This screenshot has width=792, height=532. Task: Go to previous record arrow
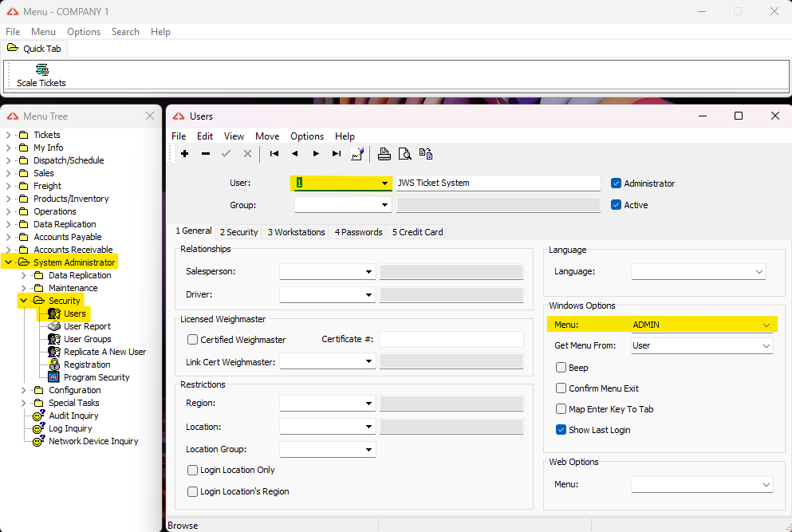tap(294, 154)
